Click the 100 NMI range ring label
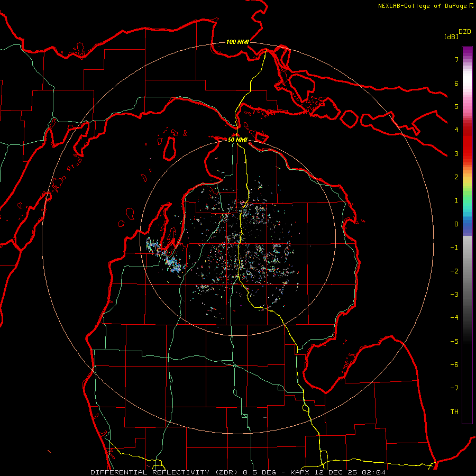 tap(237, 42)
